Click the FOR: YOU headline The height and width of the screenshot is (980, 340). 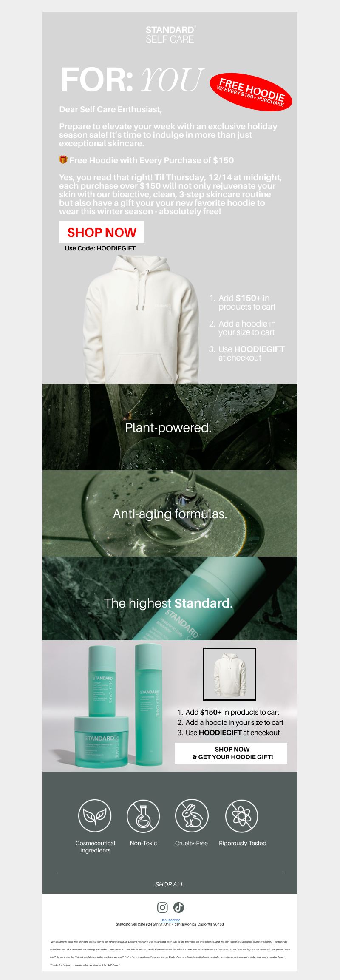[132, 80]
